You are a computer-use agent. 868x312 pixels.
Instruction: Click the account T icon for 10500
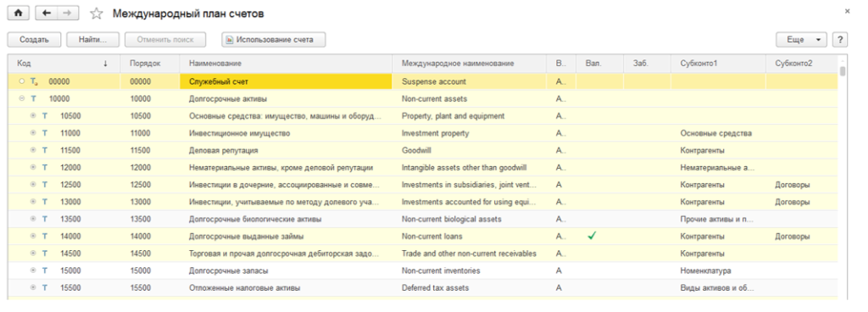click(45, 116)
